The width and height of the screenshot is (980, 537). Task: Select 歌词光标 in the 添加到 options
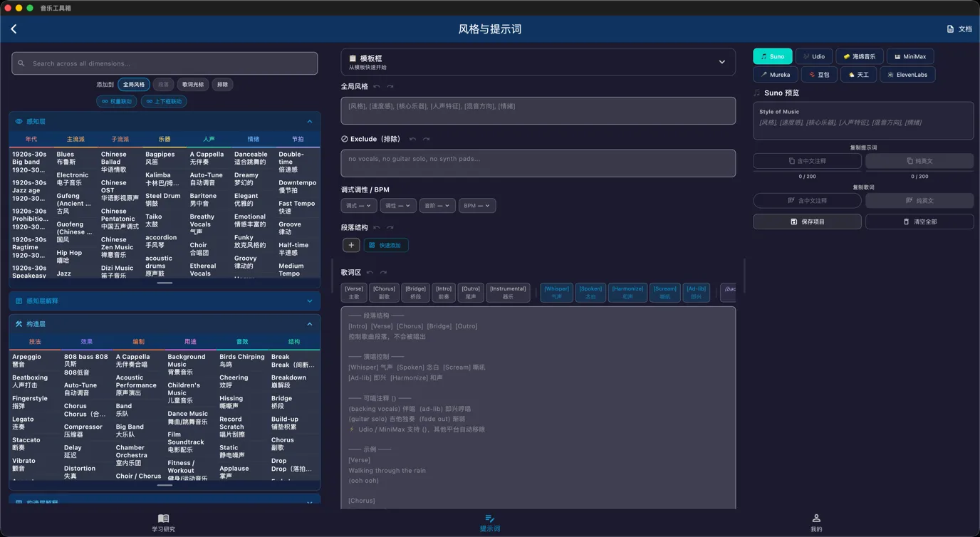[x=192, y=84]
